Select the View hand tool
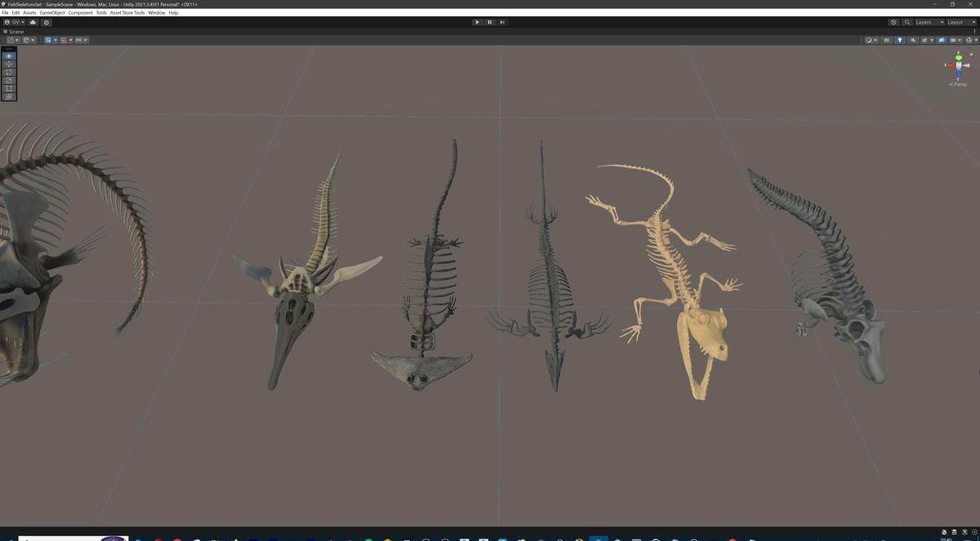This screenshot has width=980, height=541. 8,55
